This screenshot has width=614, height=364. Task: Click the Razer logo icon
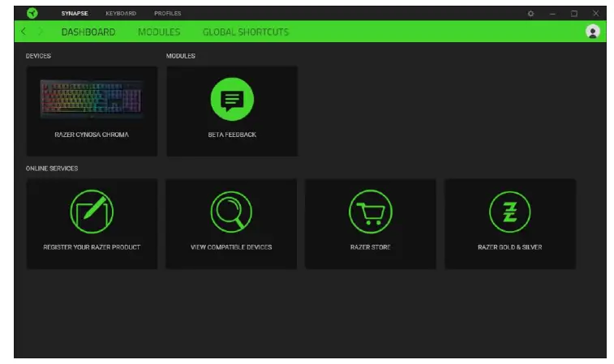coord(32,13)
